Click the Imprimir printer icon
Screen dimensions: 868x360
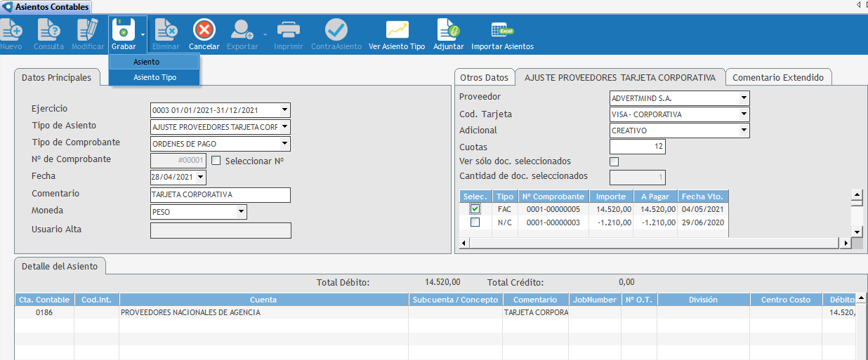(x=289, y=29)
